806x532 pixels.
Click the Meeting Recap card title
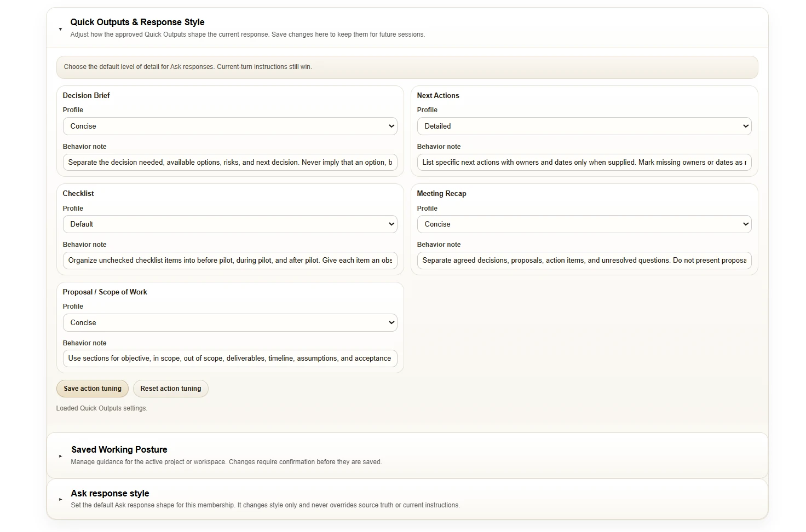(x=441, y=193)
